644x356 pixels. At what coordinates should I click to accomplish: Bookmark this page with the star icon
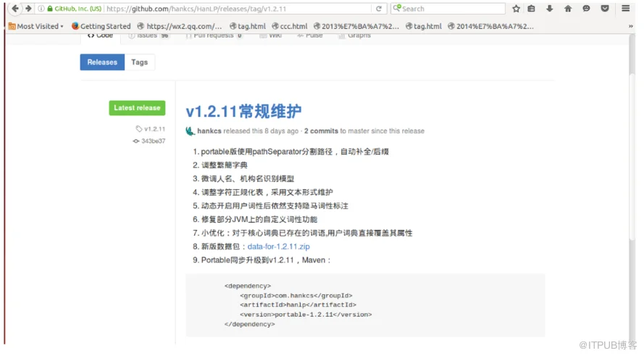[x=517, y=9]
